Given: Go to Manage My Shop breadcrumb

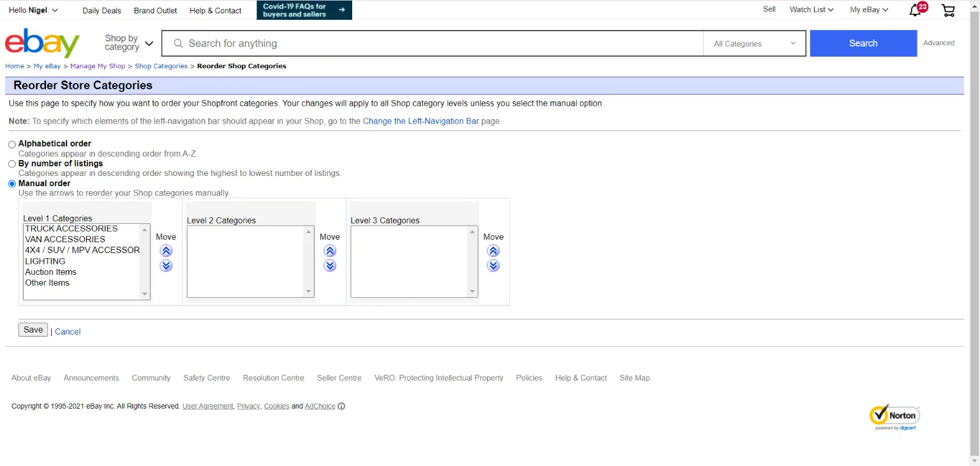Looking at the screenshot, I should point(98,66).
